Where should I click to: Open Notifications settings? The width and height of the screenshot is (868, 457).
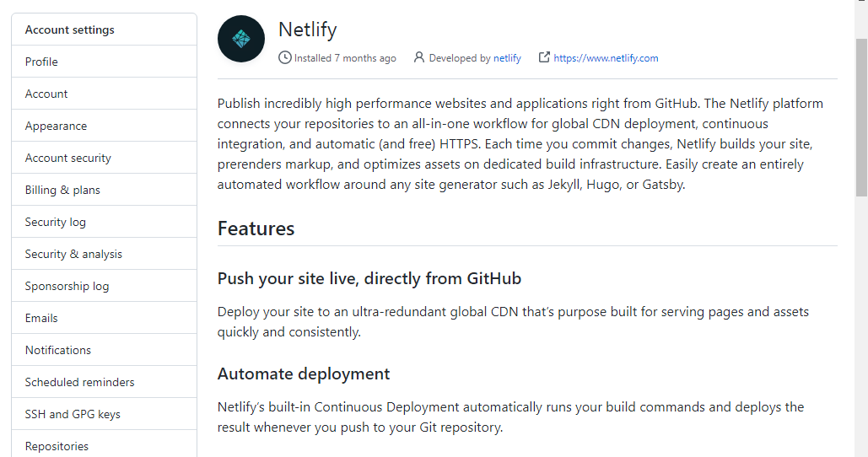point(104,350)
